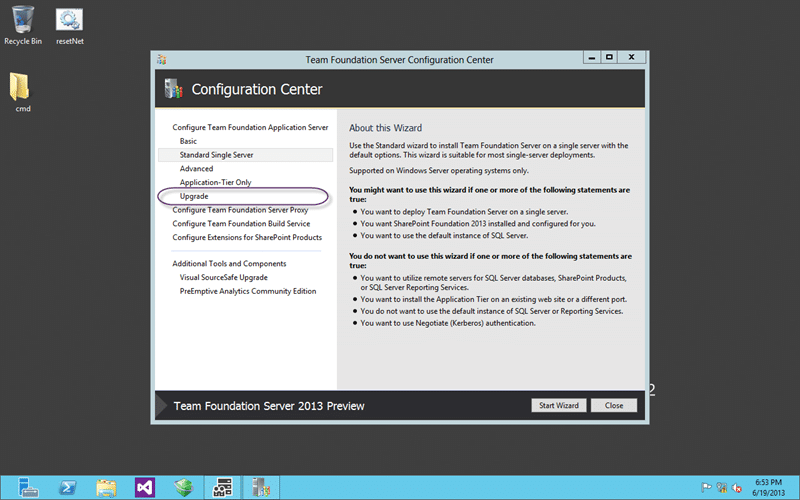This screenshot has width=800, height=500.
Task: Click the title bar app icon
Action: point(162,60)
